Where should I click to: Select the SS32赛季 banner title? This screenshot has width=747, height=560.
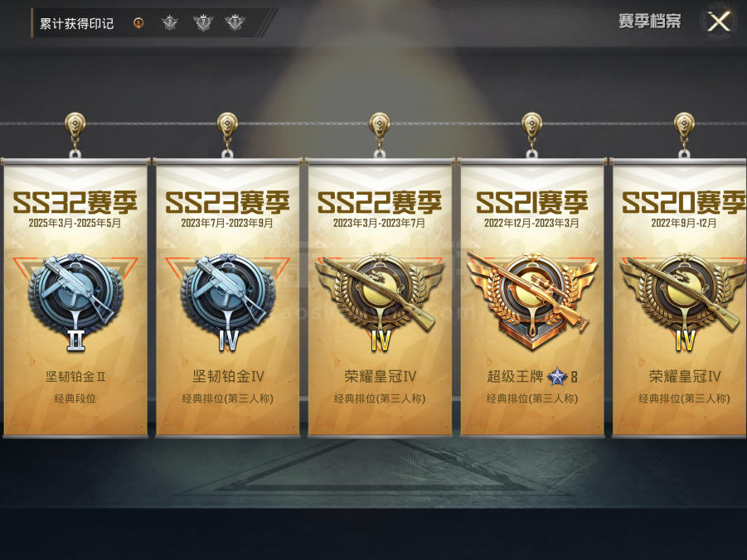pyautogui.click(x=75, y=203)
